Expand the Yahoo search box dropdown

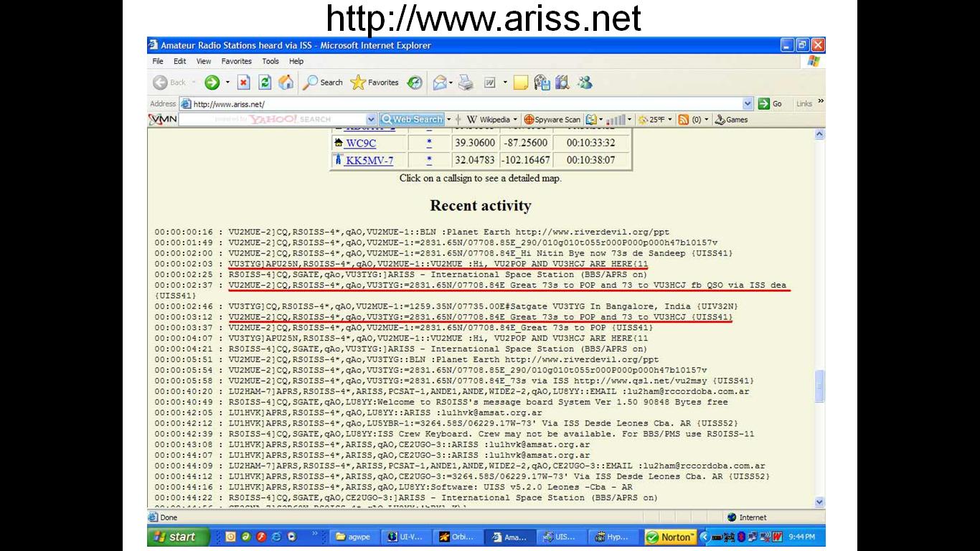pyautogui.click(x=371, y=120)
